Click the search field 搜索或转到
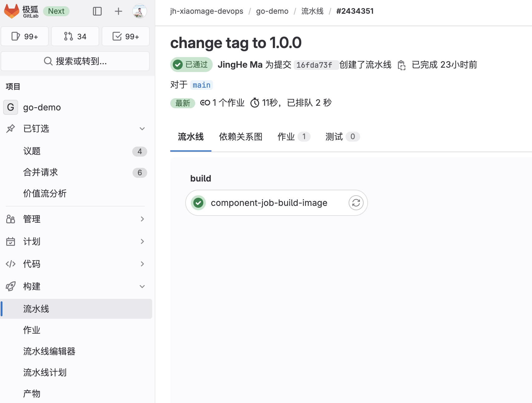This screenshot has height=403, width=532. click(75, 61)
